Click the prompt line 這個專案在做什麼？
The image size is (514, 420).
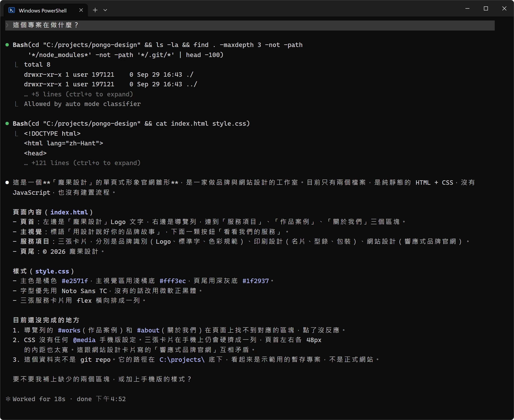(x=250, y=25)
